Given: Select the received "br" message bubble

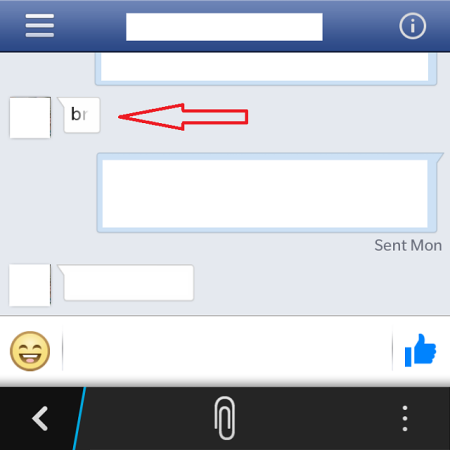Looking at the screenshot, I should tap(79, 115).
